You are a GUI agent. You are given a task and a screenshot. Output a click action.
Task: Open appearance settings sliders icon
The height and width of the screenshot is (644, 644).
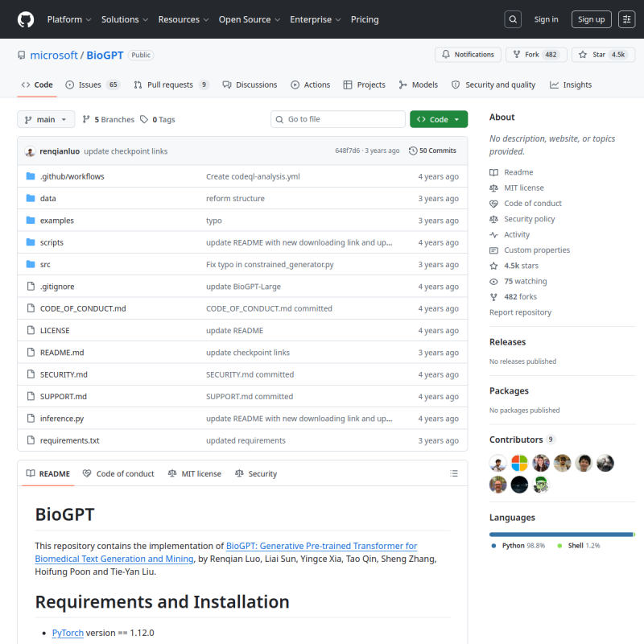pyautogui.click(x=626, y=19)
